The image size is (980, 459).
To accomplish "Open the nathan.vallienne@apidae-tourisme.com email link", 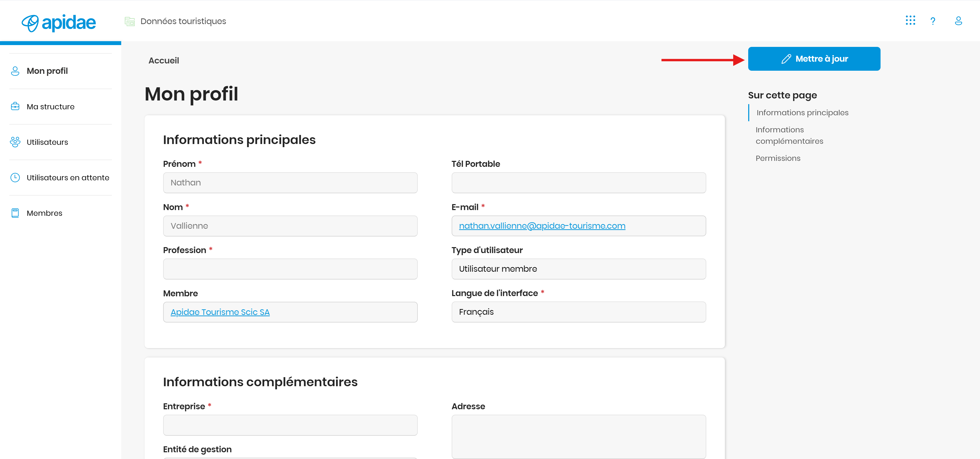I will [542, 226].
